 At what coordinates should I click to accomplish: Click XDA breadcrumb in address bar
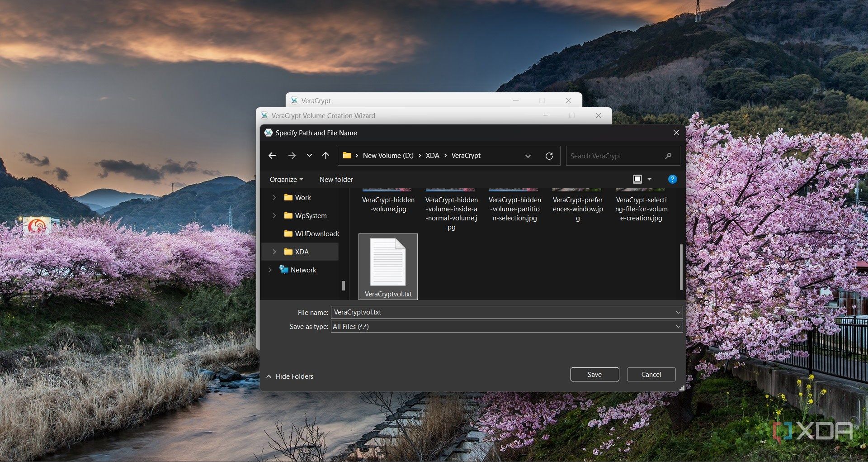[x=432, y=156]
